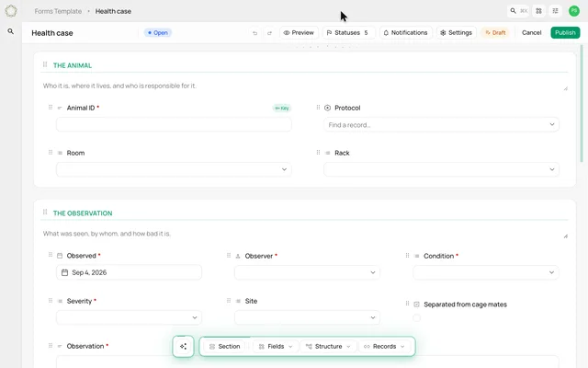Open the Site dropdown
The image size is (588, 368).
pyautogui.click(x=307, y=317)
